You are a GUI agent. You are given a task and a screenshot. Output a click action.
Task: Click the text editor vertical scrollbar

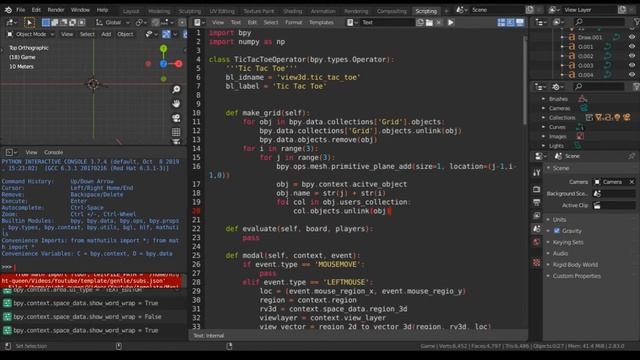coord(525,81)
